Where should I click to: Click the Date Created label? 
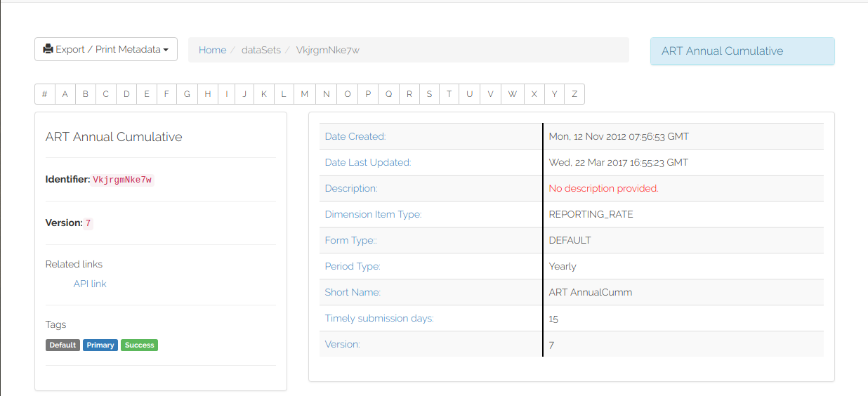pyautogui.click(x=355, y=136)
